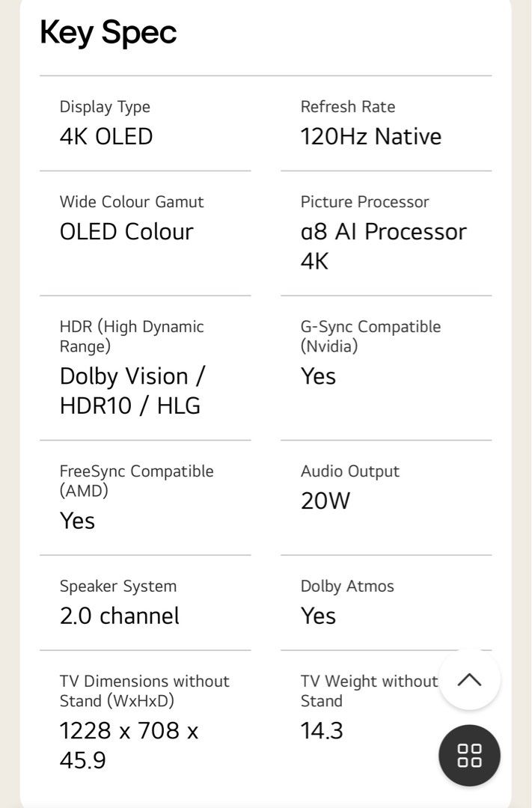Click the Dolby Atmos Yes value
The image size is (532, 808).
point(319,616)
